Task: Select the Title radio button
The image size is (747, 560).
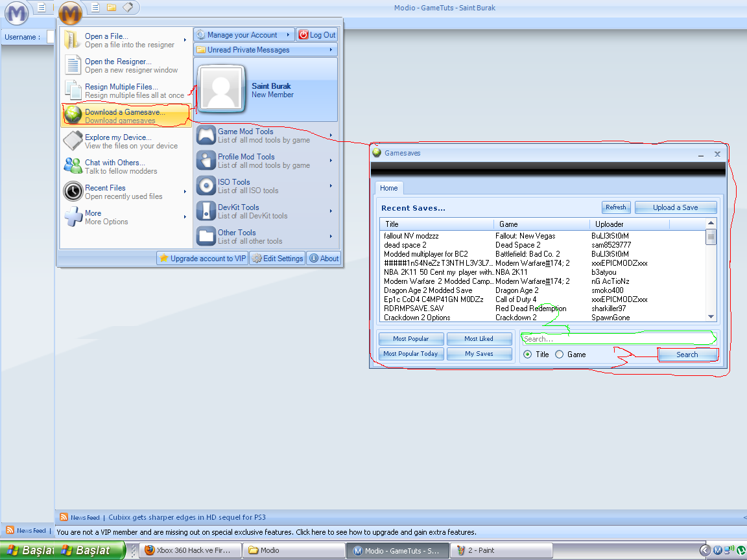Action: tap(527, 355)
